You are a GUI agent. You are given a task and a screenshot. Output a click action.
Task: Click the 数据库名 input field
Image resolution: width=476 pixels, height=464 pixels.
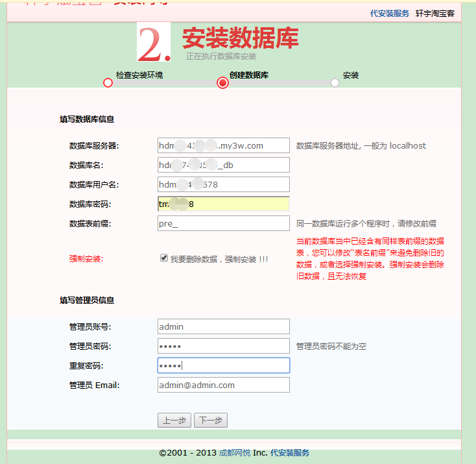223,165
